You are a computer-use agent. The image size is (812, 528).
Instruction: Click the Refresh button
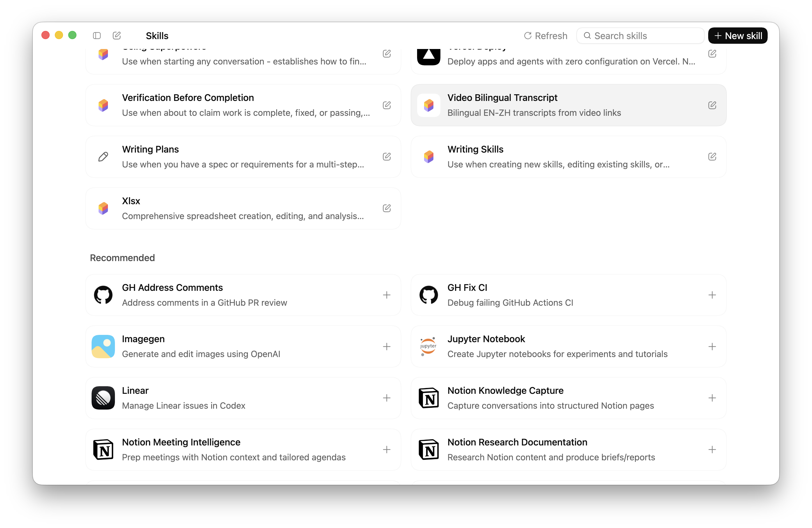(545, 36)
